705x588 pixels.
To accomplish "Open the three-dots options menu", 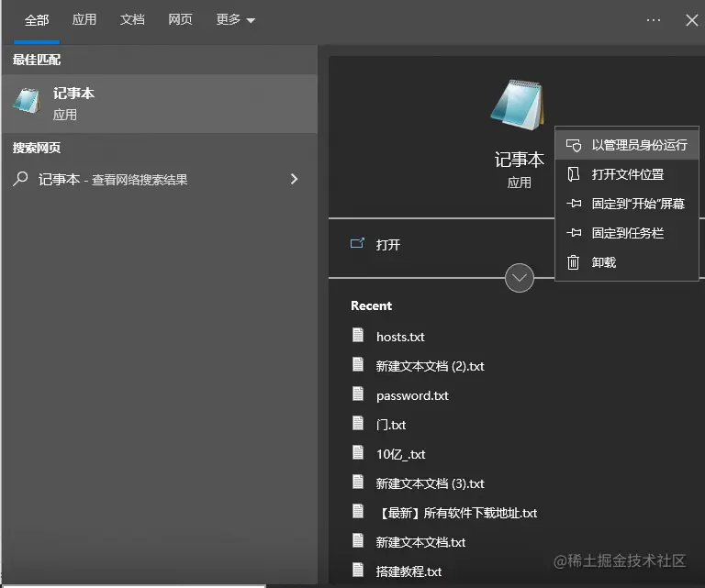I will [654, 20].
